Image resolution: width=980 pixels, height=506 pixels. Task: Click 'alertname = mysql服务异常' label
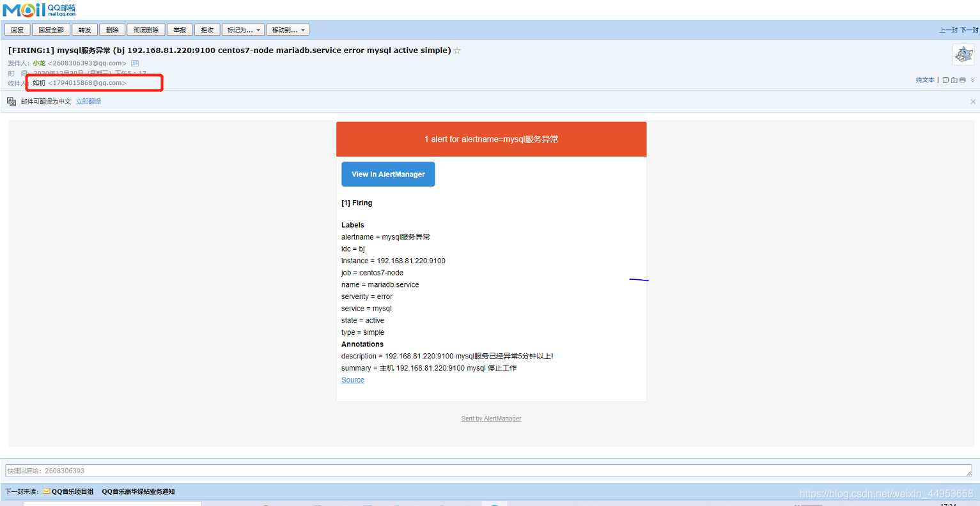(x=385, y=237)
